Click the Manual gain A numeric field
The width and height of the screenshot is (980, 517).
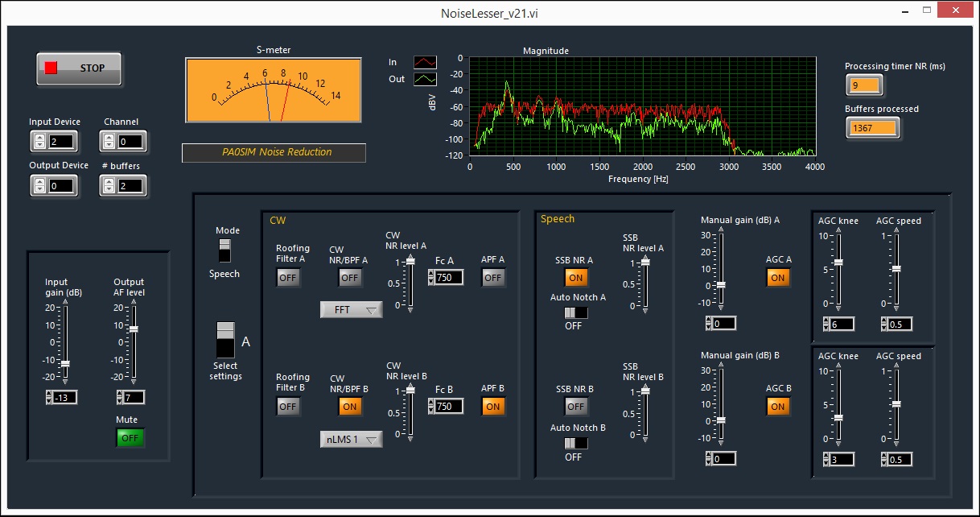tap(723, 324)
